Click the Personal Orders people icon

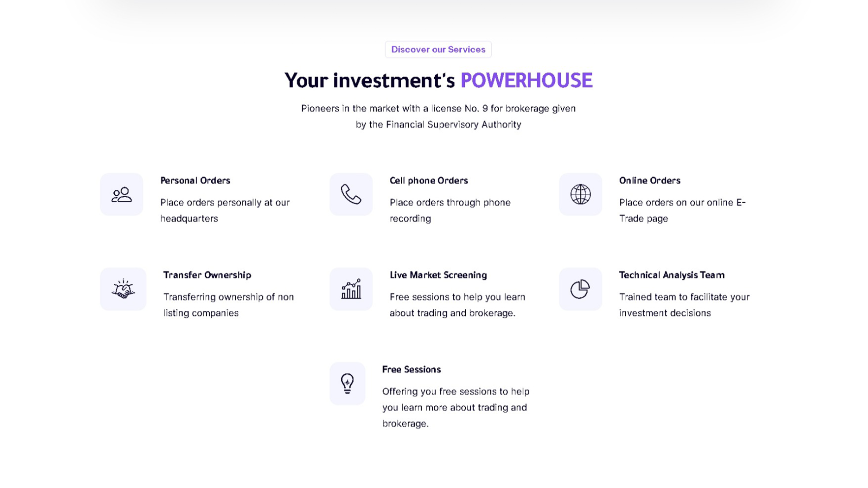tap(122, 194)
